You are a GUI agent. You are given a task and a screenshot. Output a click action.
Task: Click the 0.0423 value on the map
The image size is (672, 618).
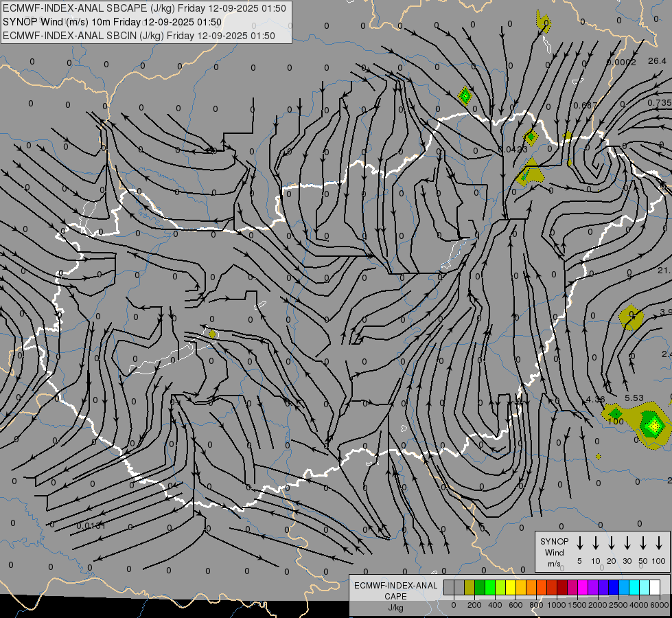click(513, 149)
